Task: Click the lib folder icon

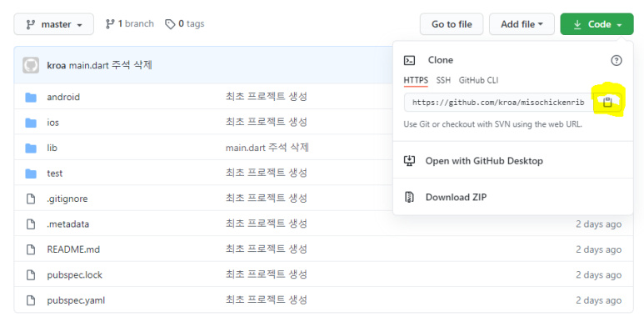Action: (31, 148)
